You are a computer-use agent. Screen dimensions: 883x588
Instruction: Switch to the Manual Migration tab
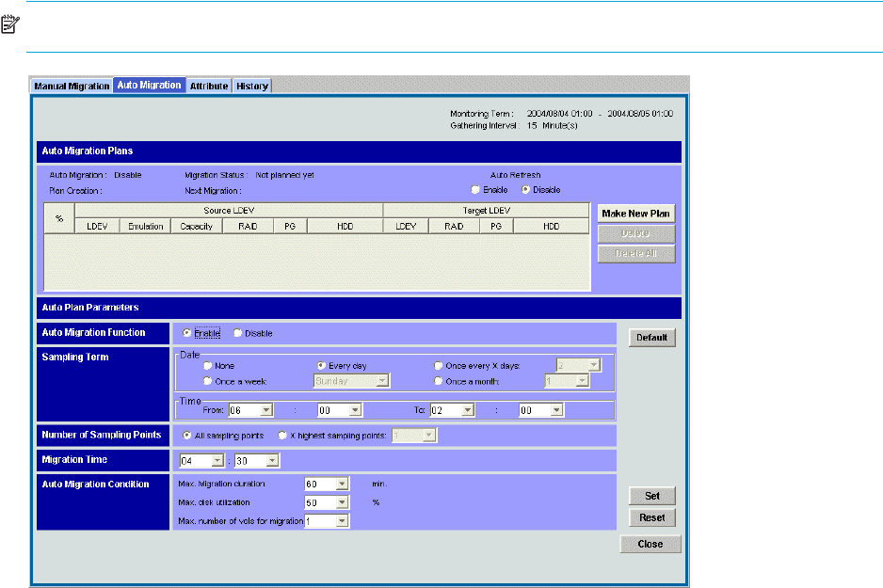[x=72, y=86]
